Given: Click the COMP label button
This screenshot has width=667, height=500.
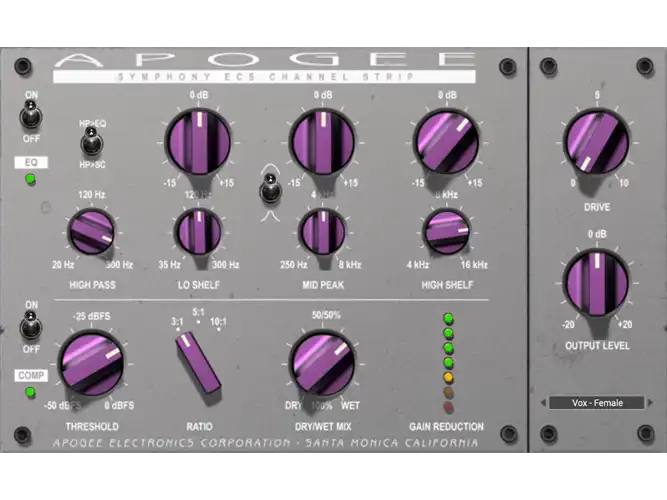Looking at the screenshot, I should 31,375.
